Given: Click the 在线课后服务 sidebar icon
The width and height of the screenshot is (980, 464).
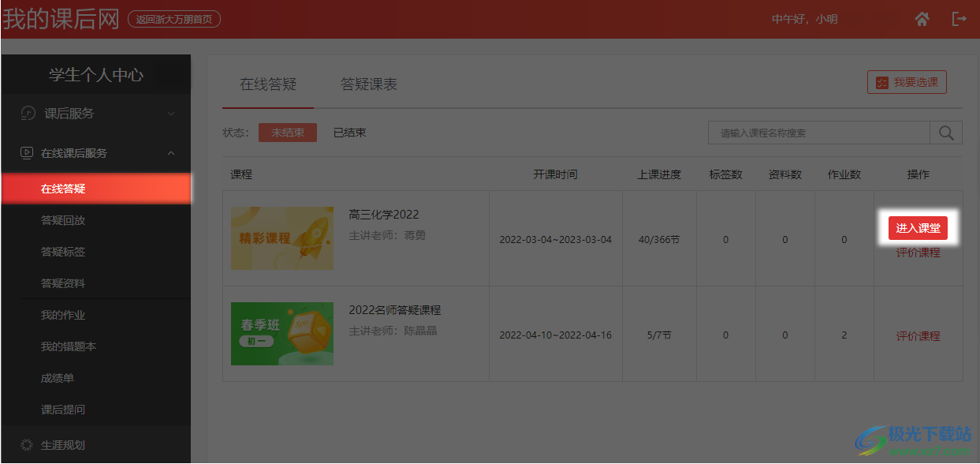Looking at the screenshot, I should (x=26, y=153).
